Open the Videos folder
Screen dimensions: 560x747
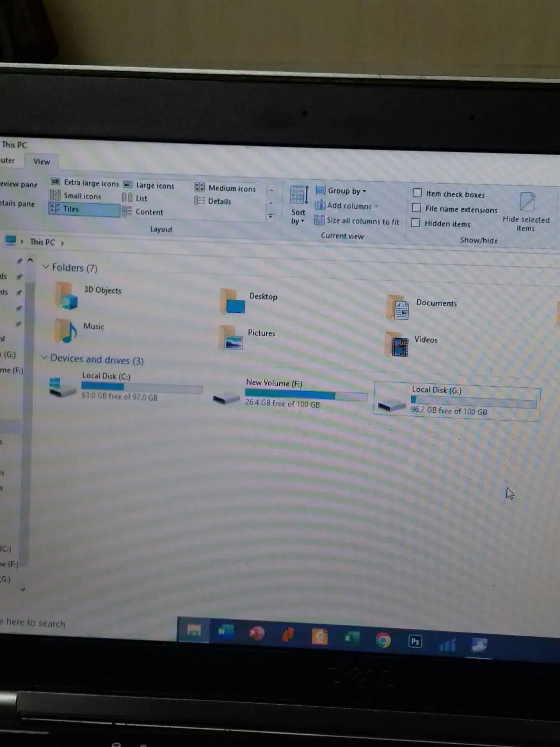pos(411,344)
